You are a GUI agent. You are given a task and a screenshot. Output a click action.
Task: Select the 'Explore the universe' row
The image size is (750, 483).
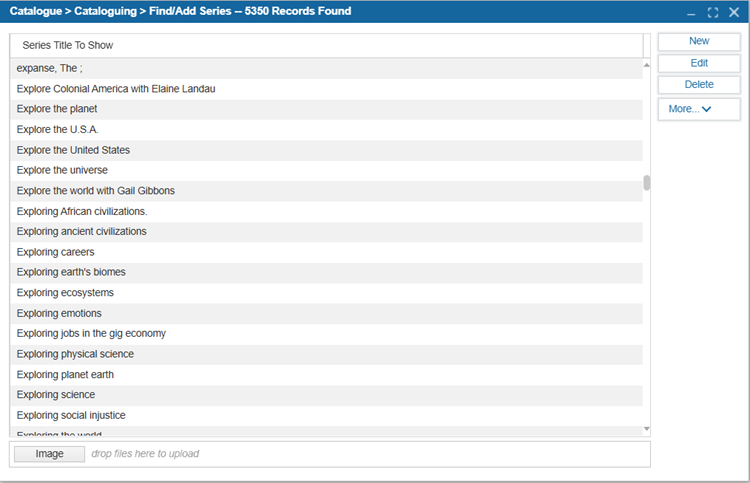click(x=326, y=170)
